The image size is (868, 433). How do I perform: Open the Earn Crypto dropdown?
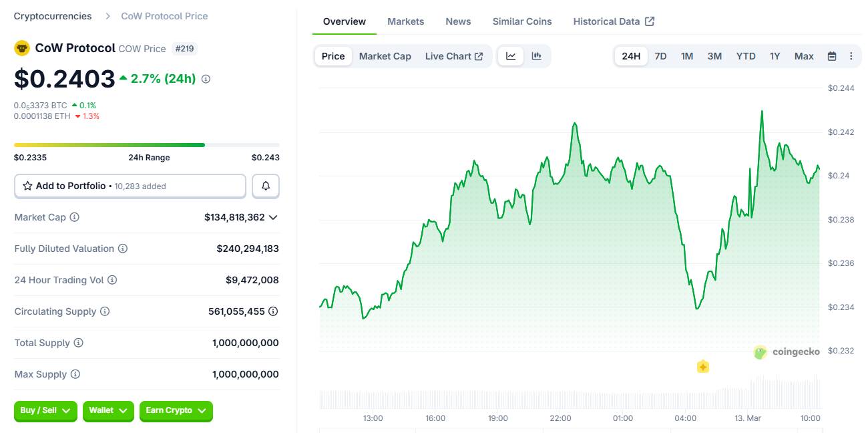(176, 412)
